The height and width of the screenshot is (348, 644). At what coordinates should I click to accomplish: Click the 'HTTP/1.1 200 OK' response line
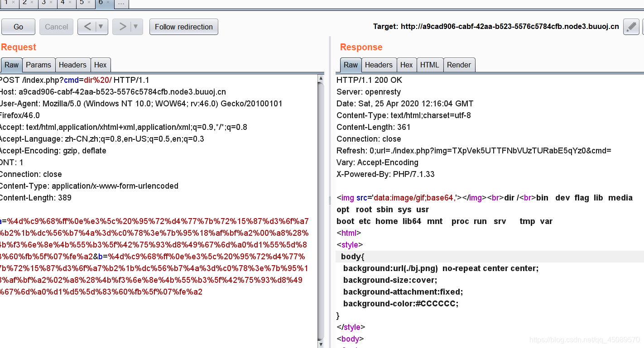(x=369, y=80)
